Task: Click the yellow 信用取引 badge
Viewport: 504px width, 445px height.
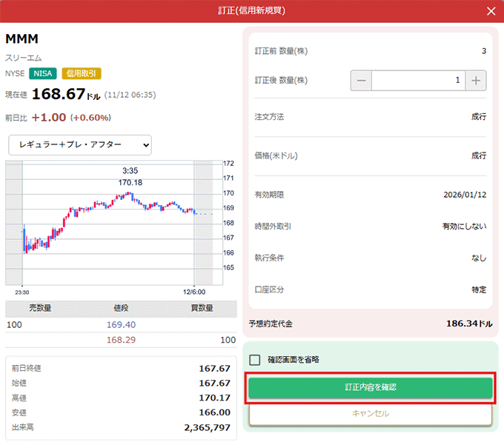Action: point(82,73)
